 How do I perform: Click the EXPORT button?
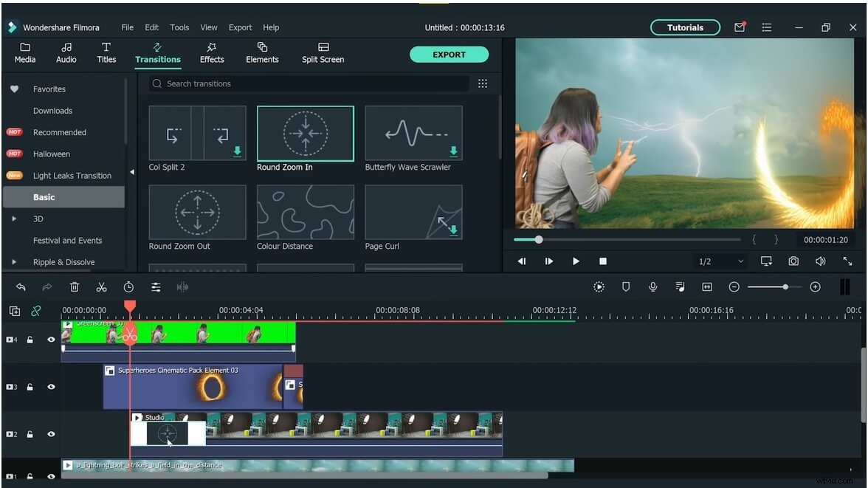pos(449,55)
